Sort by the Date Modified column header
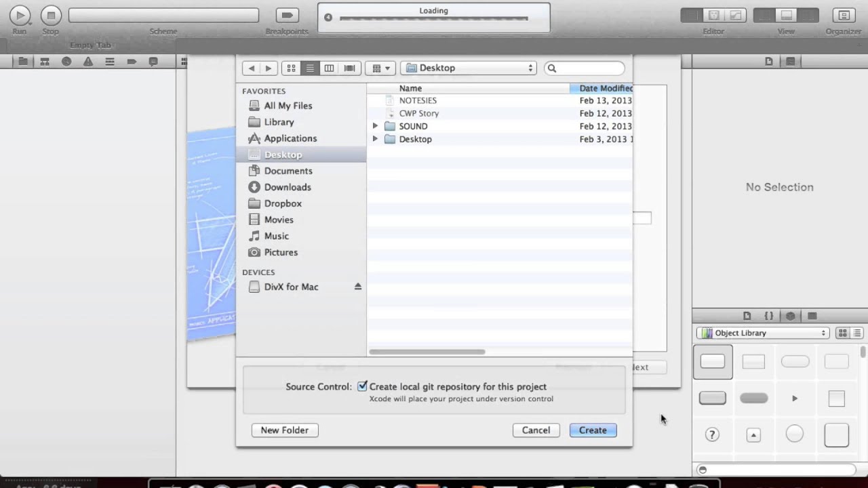This screenshot has height=488, width=868. 601,88
